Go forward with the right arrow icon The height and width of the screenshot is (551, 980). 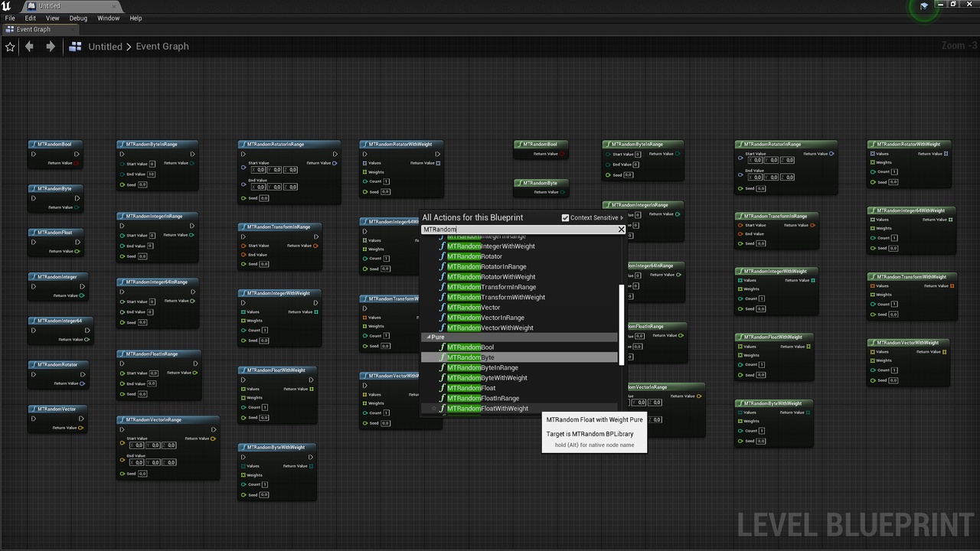51,47
